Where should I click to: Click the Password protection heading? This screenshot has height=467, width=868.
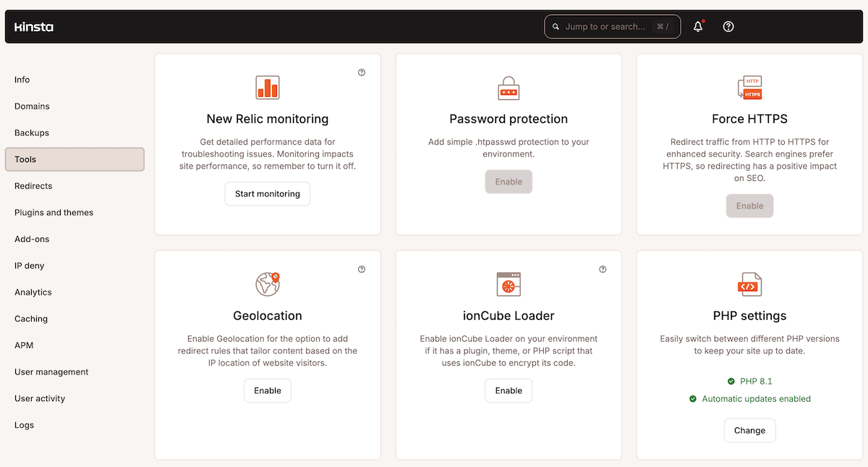(x=509, y=119)
